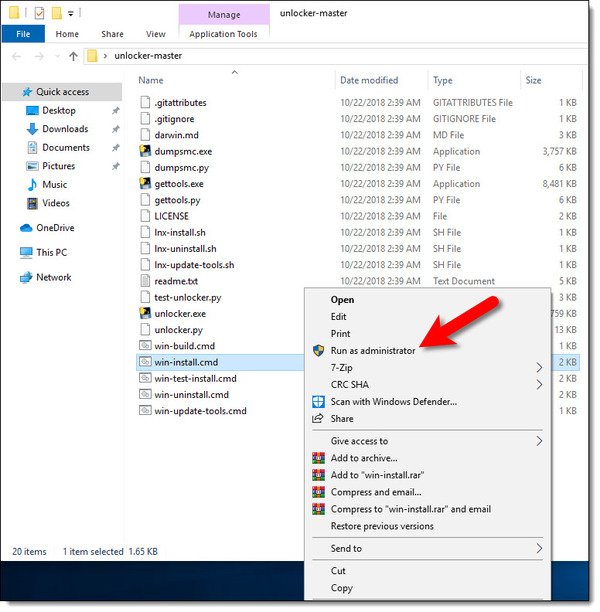The width and height of the screenshot is (600, 612).
Task: Click the This PC monitor icon
Action: pyautogui.click(x=26, y=253)
